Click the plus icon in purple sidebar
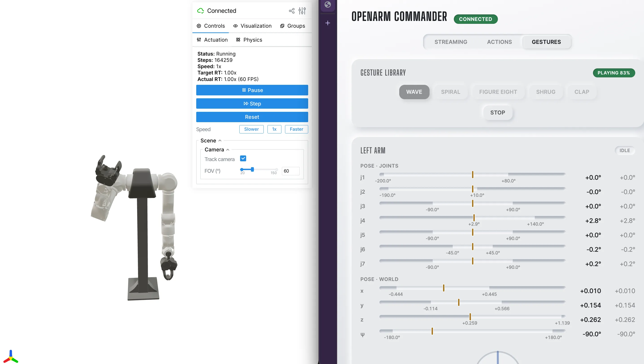The image size is (644, 364). [x=328, y=23]
